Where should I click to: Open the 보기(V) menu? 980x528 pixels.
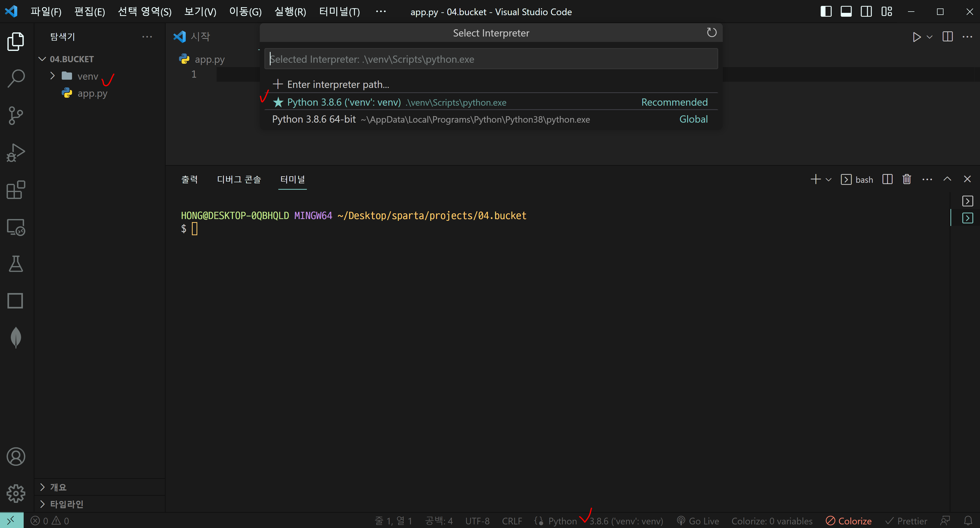coord(200,11)
